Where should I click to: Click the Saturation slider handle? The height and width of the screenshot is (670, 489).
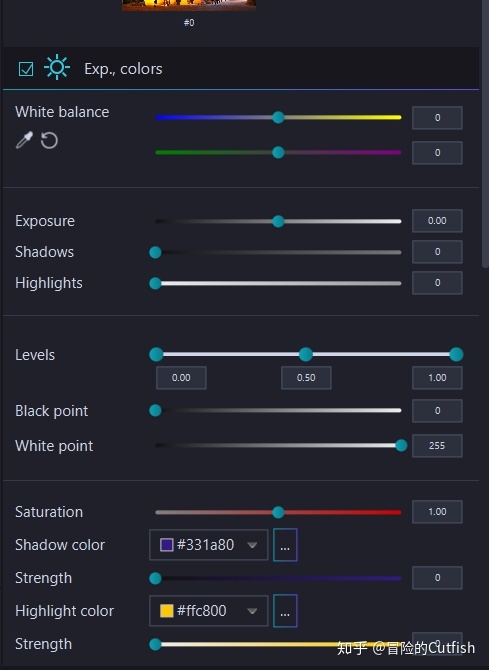[278, 512]
